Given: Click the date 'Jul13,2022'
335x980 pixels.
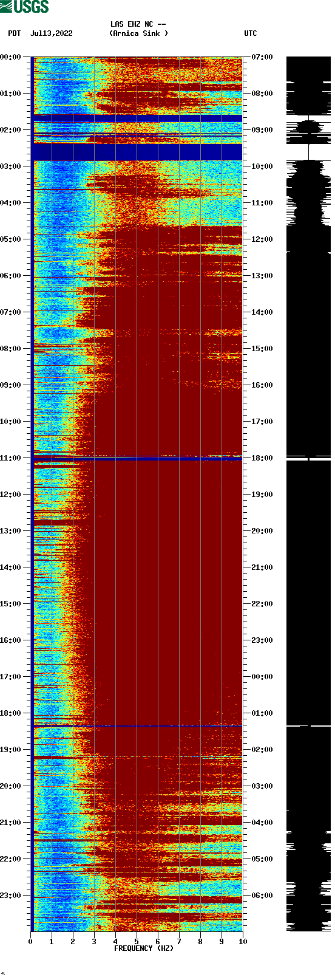Looking at the screenshot, I should pos(52,33).
